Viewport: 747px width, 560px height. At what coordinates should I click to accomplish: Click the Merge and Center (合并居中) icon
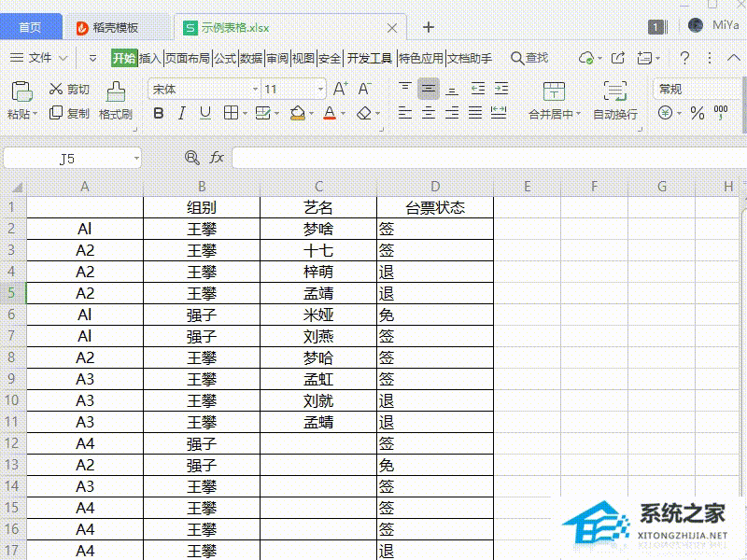pyautogui.click(x=554, y=91)
